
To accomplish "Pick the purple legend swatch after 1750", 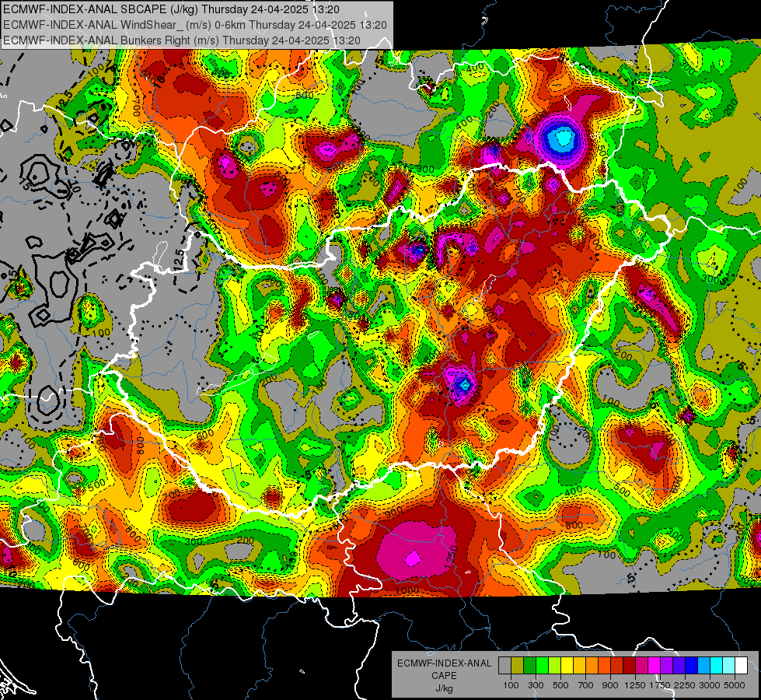I will click(x=666, y=666).
